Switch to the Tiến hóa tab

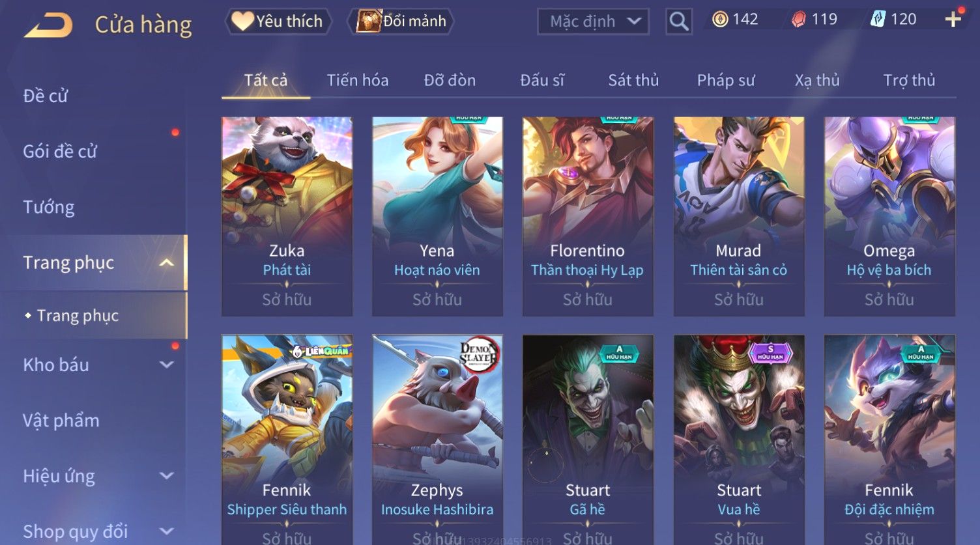[358, 80]
